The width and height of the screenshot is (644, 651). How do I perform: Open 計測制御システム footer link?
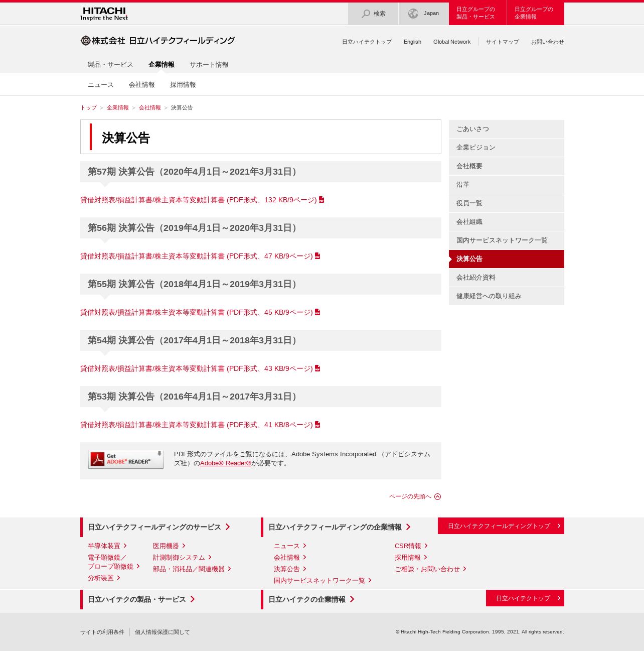click(x=182, y=557)
